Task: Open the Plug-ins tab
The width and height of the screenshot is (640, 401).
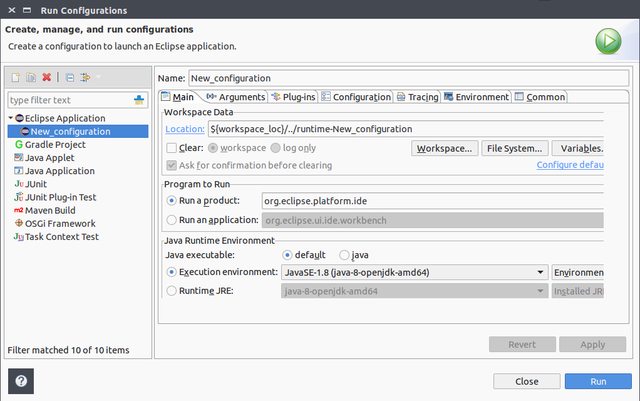Action: [293, 97]
